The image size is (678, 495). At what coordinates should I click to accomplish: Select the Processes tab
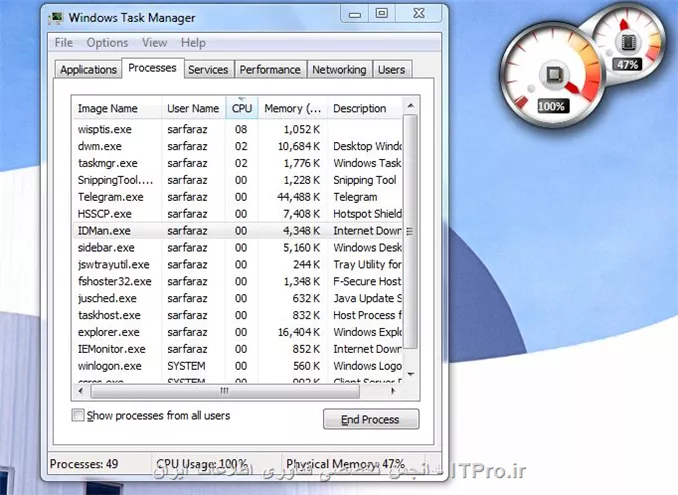point(152,68)
